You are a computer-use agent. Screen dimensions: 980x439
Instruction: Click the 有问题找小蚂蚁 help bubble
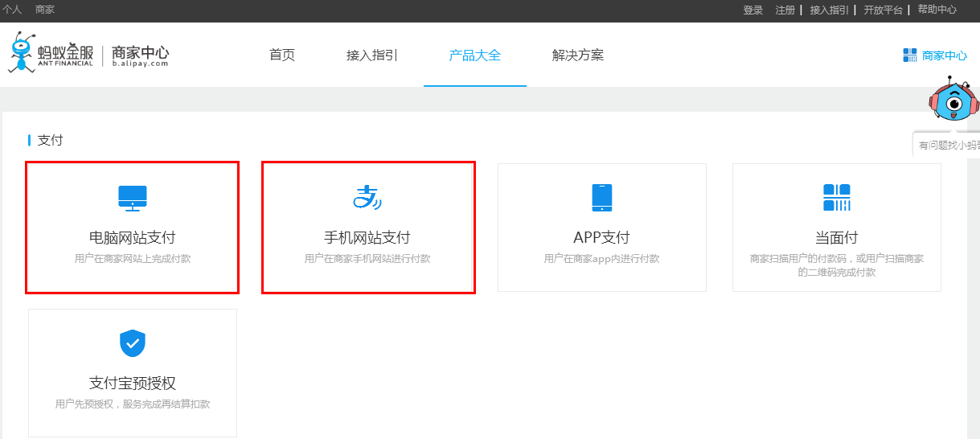(949, 146)
